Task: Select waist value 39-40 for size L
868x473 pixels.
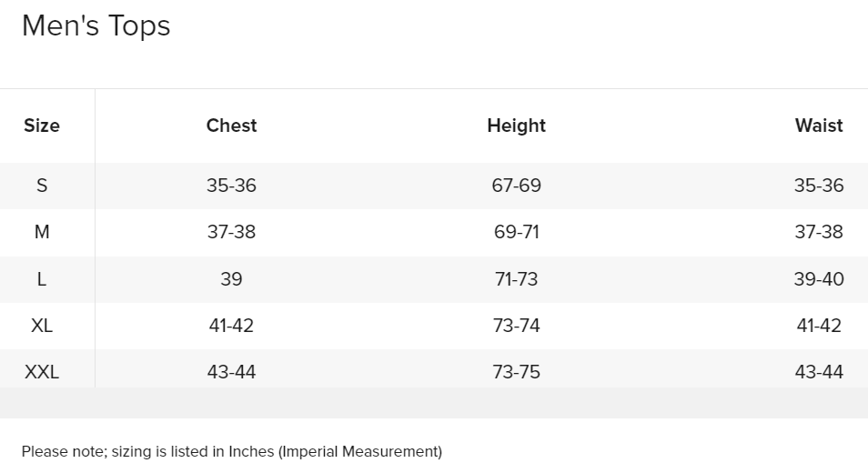Action: point(819,279)
